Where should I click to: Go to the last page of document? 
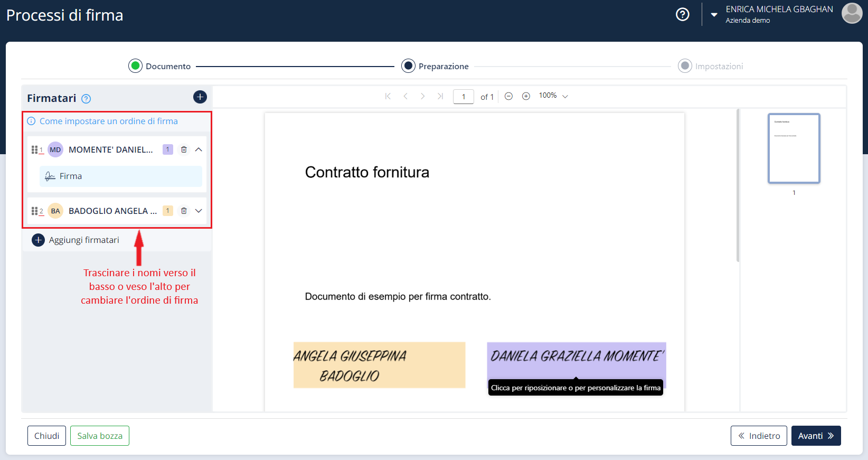pyautogui.click(x=440, y=96)
